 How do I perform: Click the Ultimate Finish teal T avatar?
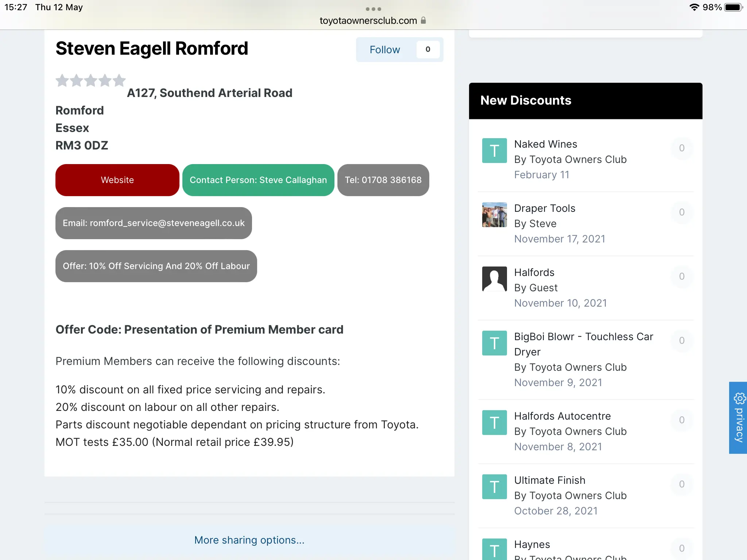(494, 487)
